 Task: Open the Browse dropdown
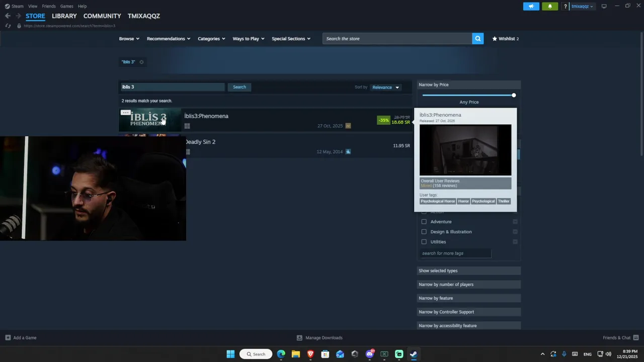tap(129, 39)
